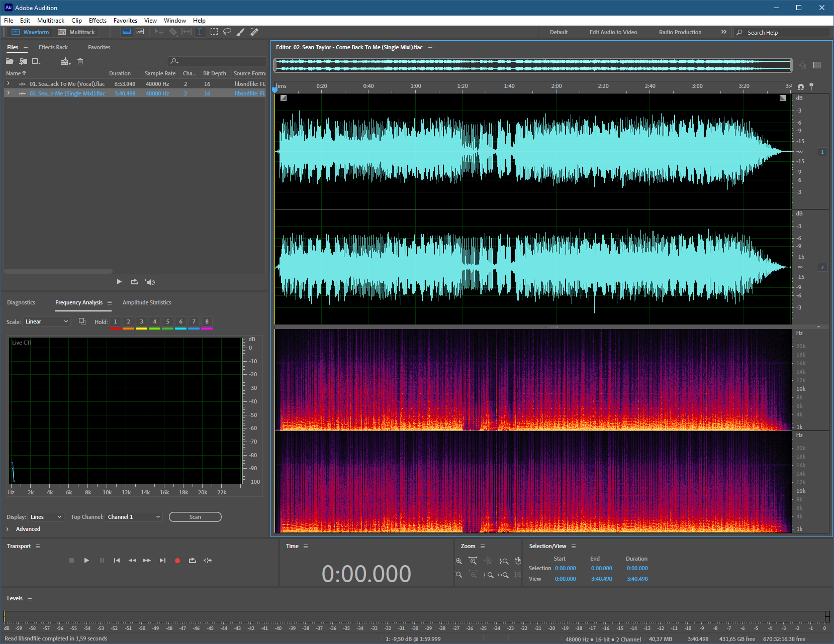The image size is (834, 644).
Task: Switch to Waveform editor view
Action: point(30,32)
